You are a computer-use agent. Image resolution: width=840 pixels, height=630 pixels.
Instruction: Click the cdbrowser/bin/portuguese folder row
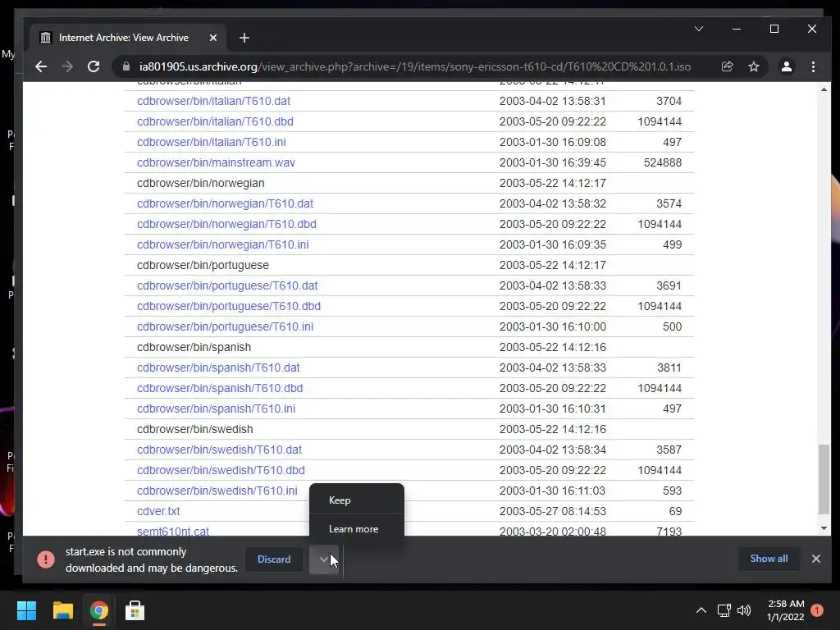click(x=409, y=265)
